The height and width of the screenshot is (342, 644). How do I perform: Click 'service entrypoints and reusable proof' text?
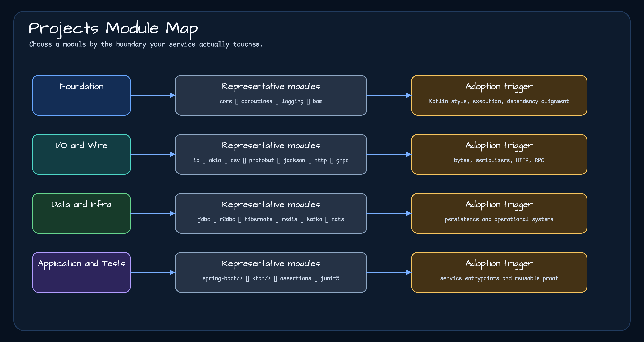click(499, 278)
